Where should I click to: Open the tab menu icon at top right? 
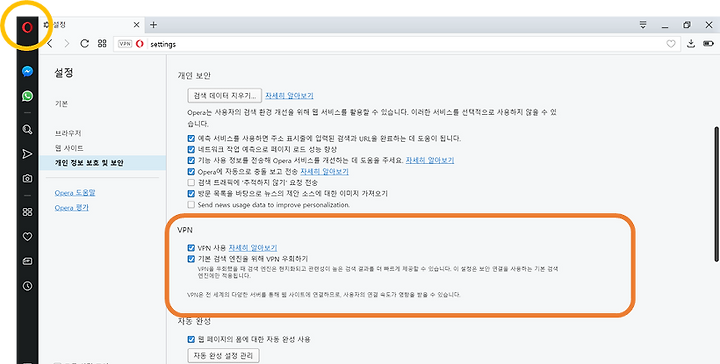[643, 25]
